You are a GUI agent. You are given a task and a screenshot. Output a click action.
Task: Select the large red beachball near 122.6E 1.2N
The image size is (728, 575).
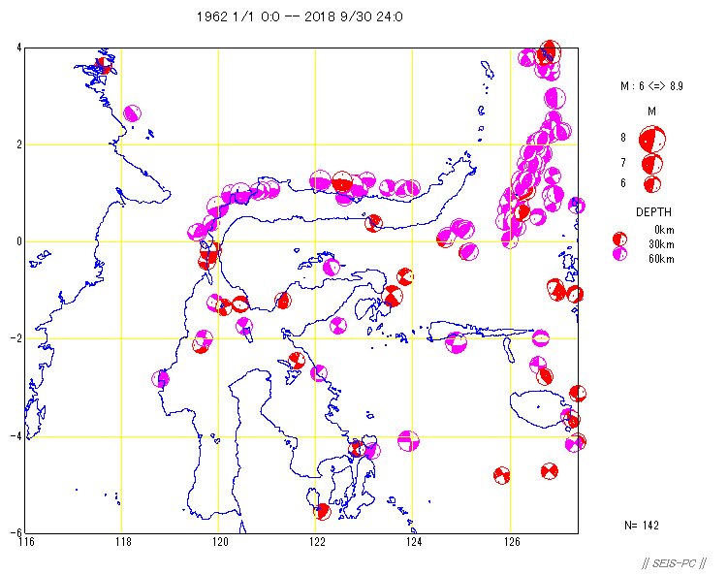tap(342, 182)
